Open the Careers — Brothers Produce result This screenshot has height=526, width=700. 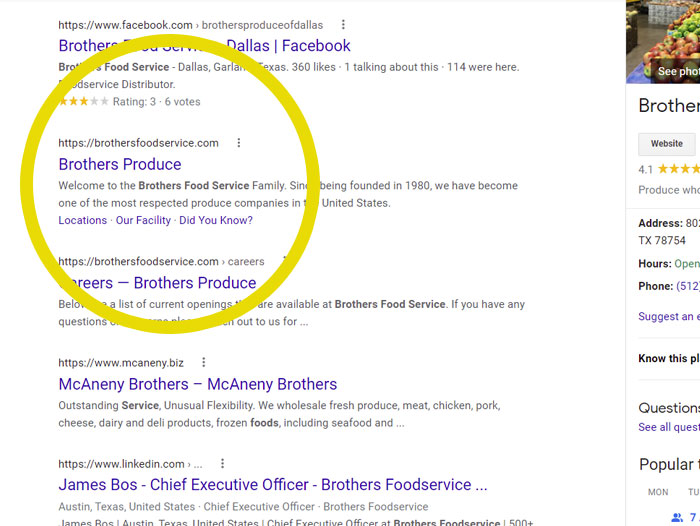(157, 283)
